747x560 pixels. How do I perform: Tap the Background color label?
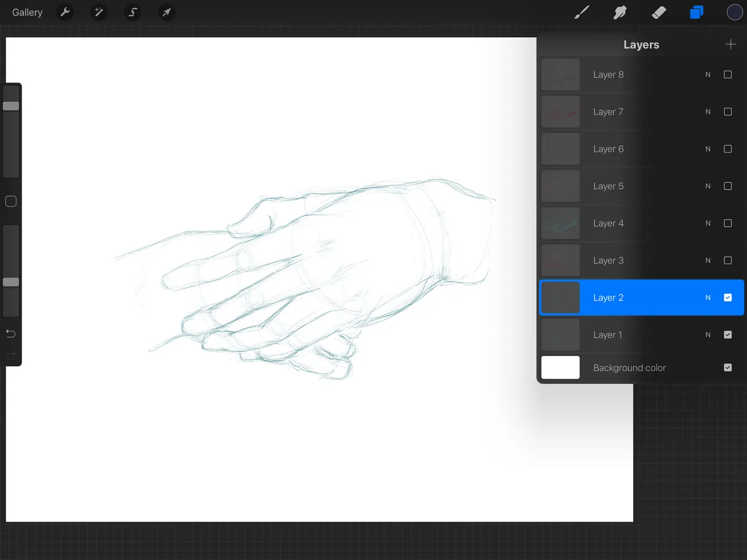coord(629,367)
